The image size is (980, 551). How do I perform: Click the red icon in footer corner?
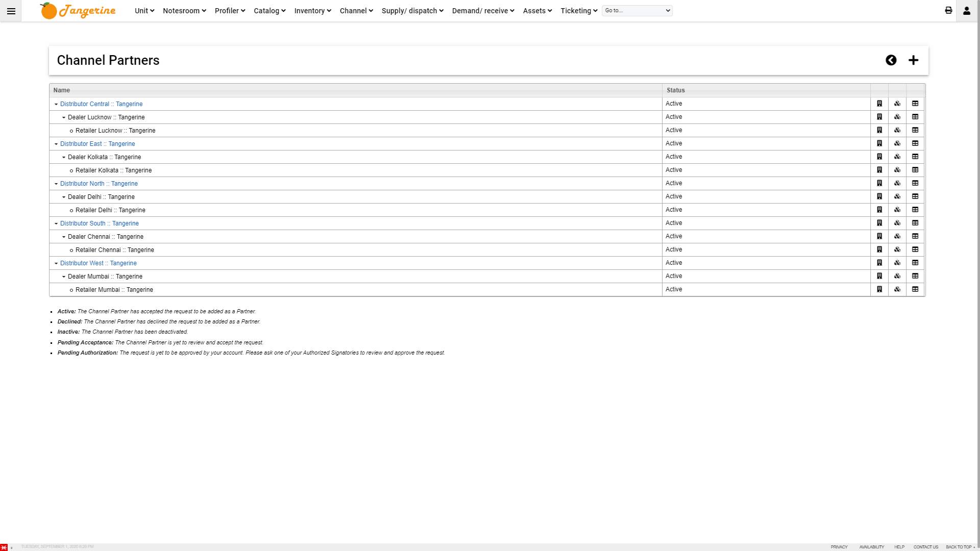coord(4,547)
